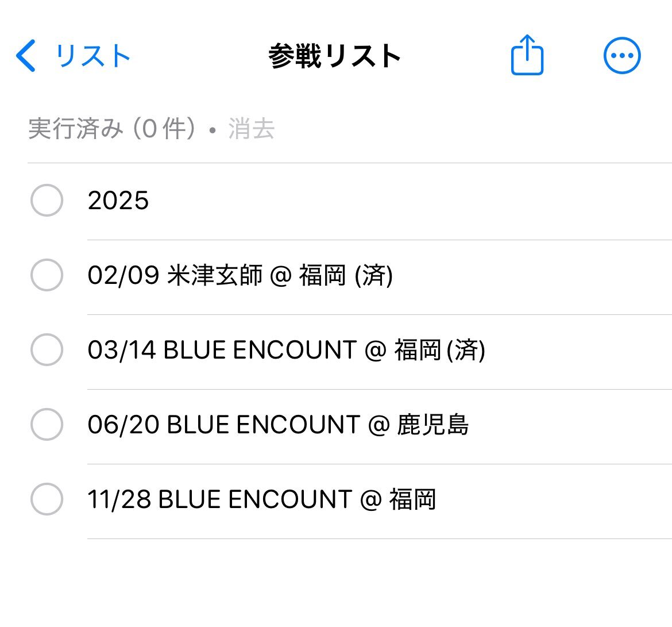
Task: Tap the blue back chevron arrow
Action: pos(26,56)
